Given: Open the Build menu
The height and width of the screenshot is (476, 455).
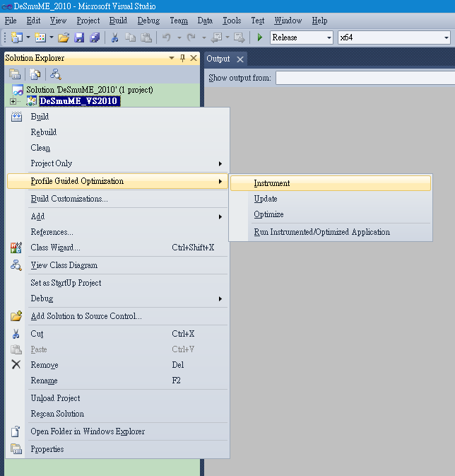Looking at the screenshot, I should 118,21.
